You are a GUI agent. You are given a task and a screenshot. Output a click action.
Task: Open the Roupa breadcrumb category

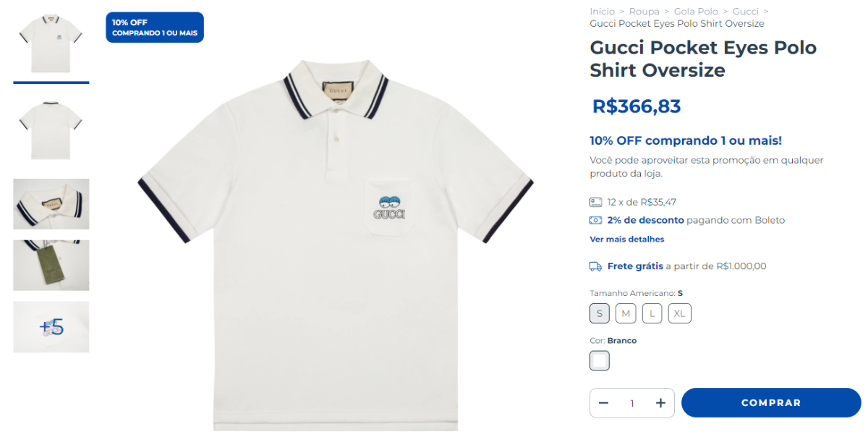click(x=644, y=12)
